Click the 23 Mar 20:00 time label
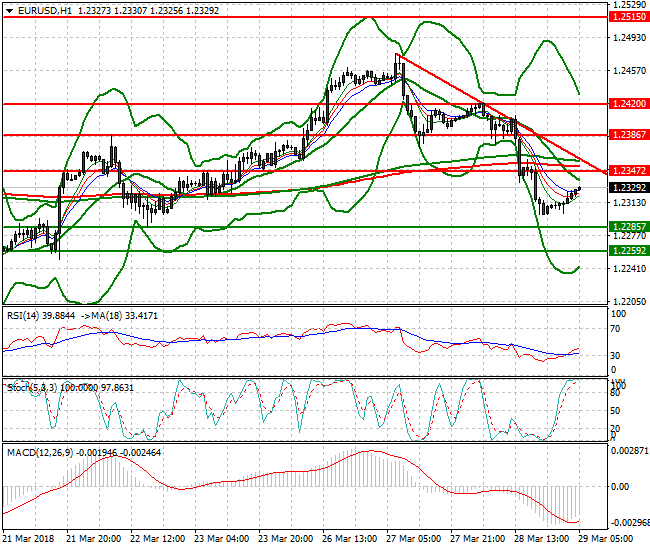Viewport: 650px width, 550px height. coord(286,539)
